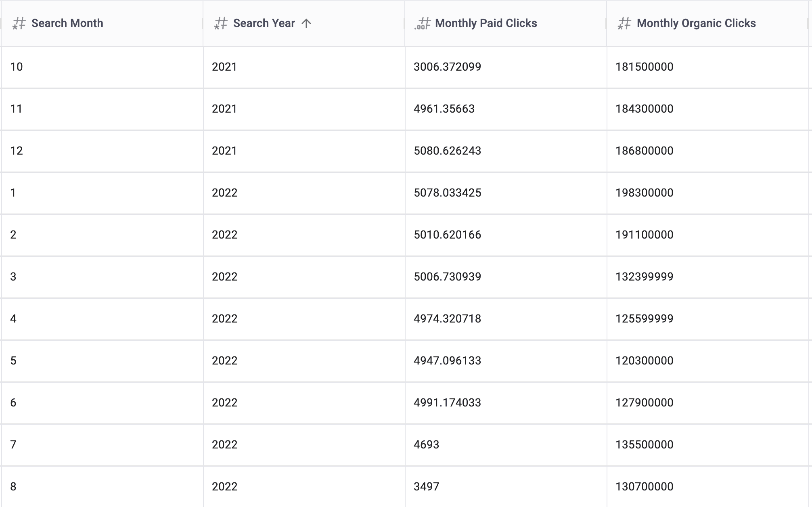Open the Monthly Organic Clicks header options
This screenshot has width=812, height=507.
click(x=696, y=23)
